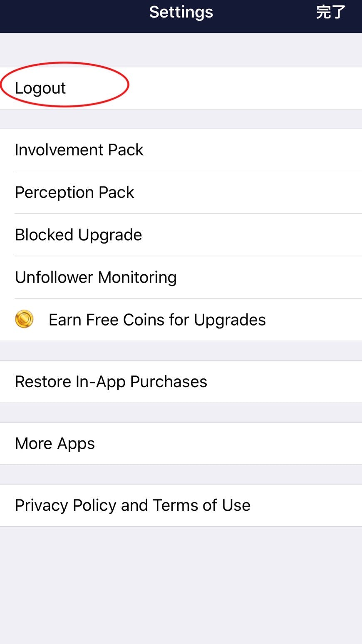This screenshot has height=644, width=362.
Task: Tap the gray strip above the Logout row
Action: pyautogui.click(x=181, y=50)
